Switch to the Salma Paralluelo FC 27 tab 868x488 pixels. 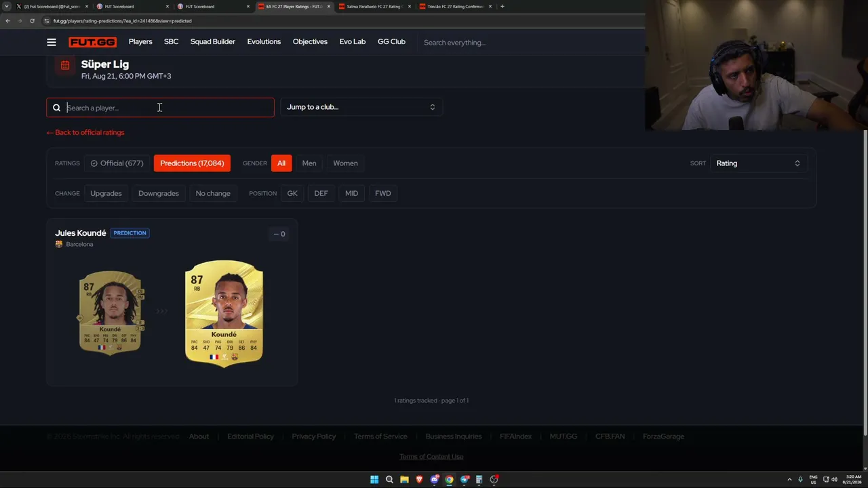click(373, 7)
